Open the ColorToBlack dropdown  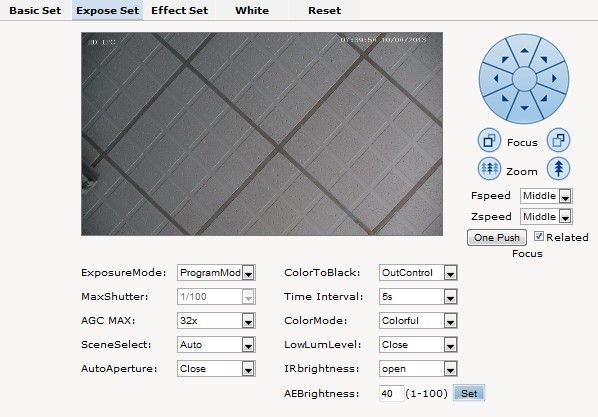[x=418, y=273]
